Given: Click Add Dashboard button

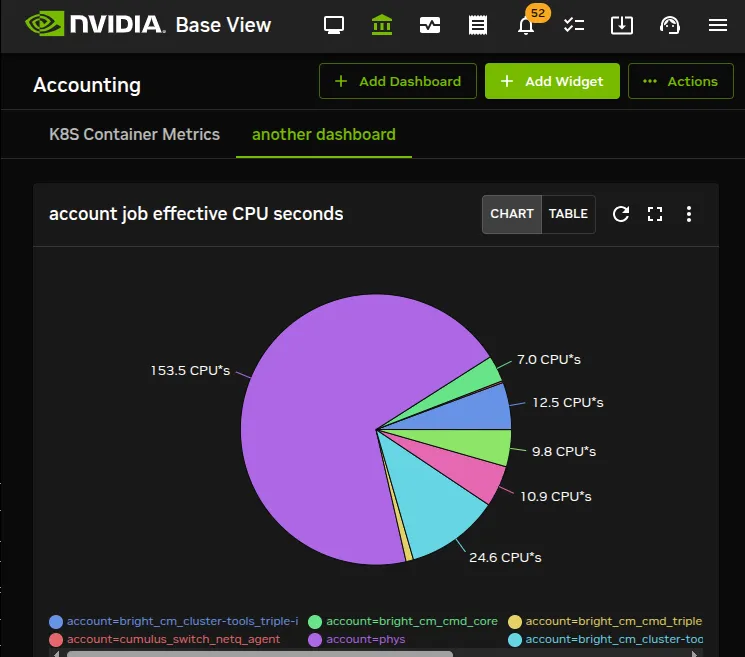Looking at the screenshot, I should [x=398, y=81].
